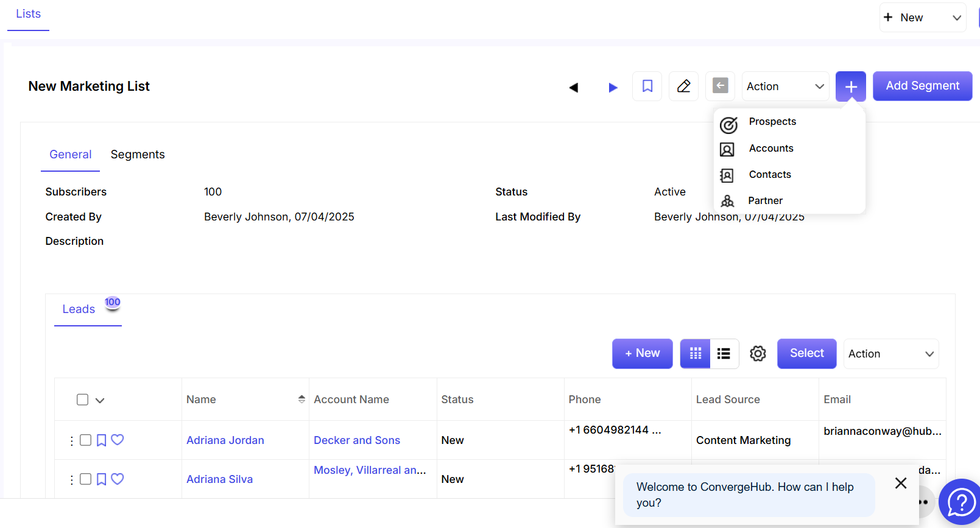Expand the select-all chevron menu

100,400
